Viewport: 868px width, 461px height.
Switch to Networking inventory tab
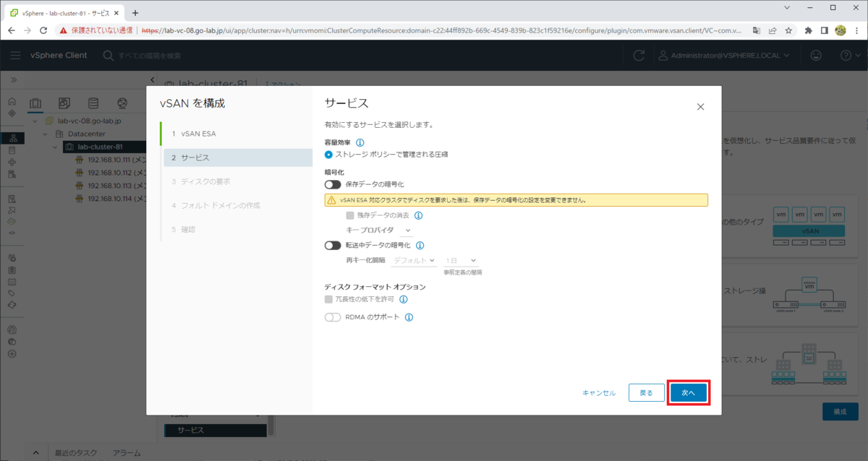click(x=122, y=103)
